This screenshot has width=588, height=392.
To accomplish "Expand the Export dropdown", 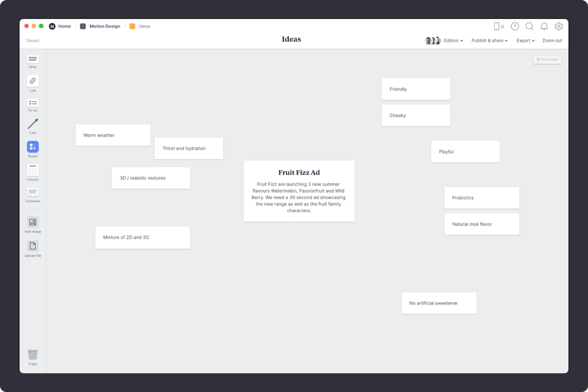I will [524, 41].
